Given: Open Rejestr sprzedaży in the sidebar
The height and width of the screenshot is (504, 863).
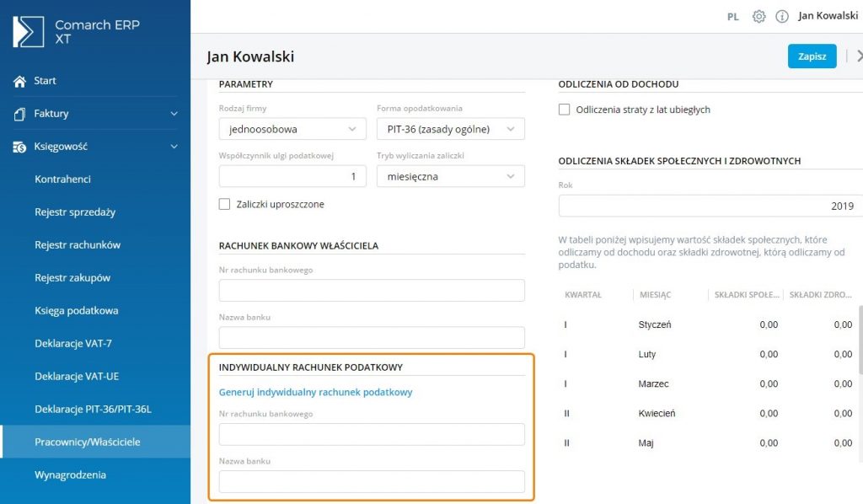Looking at the screenshot, I should (75, 212).
